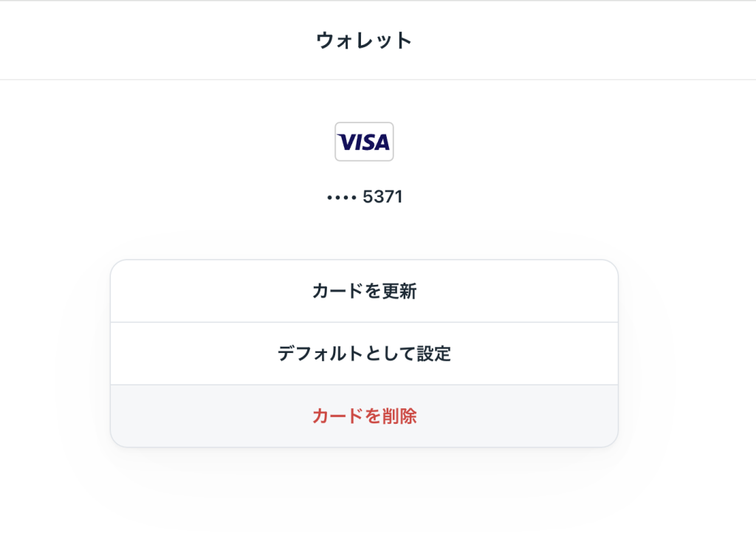Hit the first action menu item

pos(364,292)
